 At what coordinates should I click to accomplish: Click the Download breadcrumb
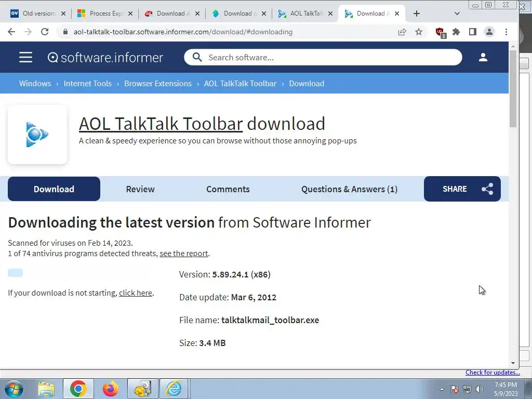(307, 84)
